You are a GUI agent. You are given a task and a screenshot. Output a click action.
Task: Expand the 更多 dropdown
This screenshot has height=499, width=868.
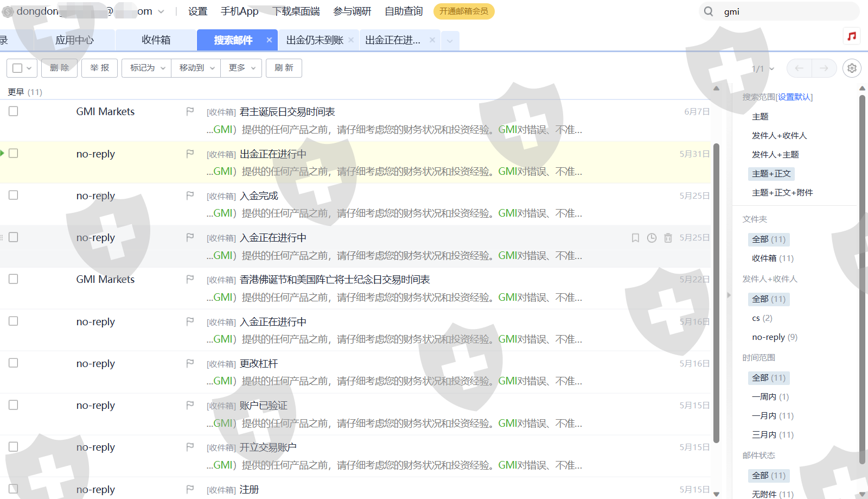[x=241, y=68]
